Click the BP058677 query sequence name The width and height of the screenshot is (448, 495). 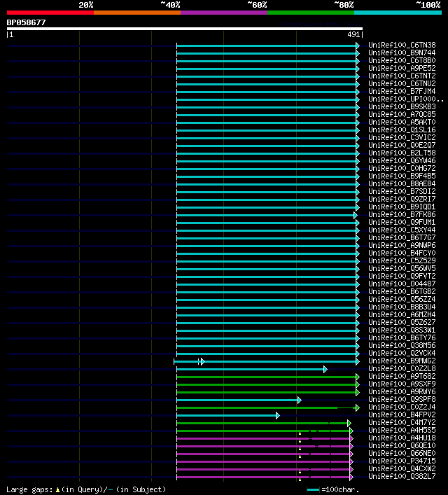click(26, 22)
